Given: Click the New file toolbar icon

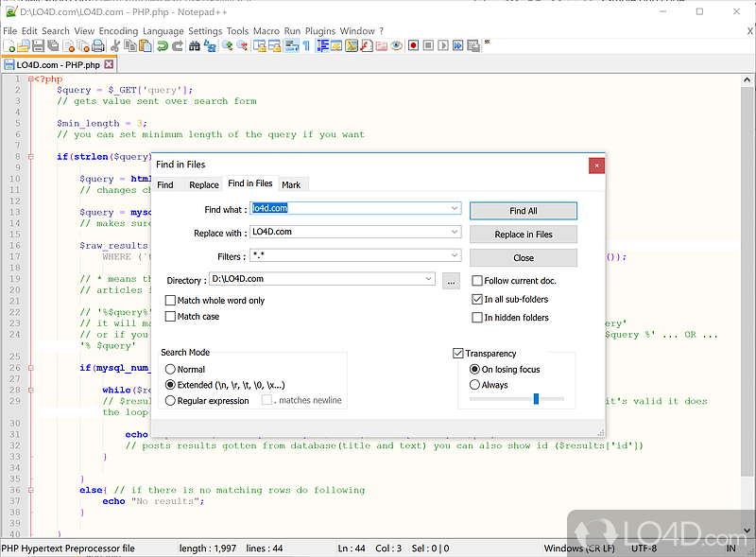Looking at the screenshot, I should [x=9, y=45].
